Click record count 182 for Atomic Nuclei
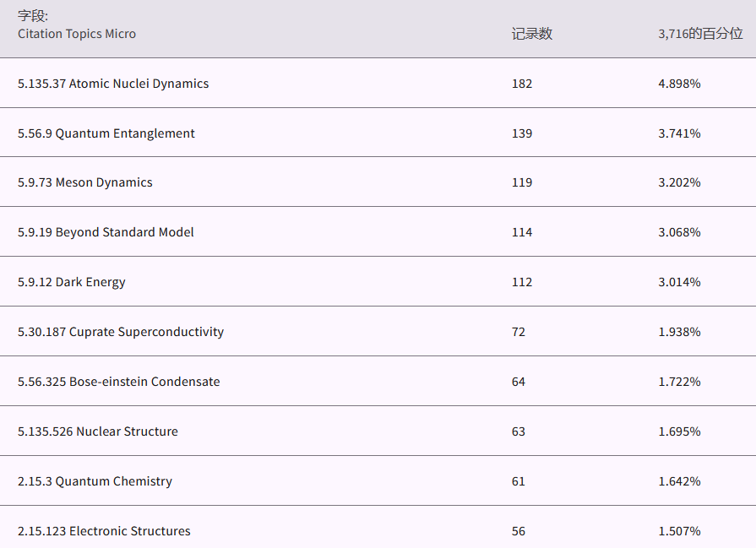 pos(522,84)
